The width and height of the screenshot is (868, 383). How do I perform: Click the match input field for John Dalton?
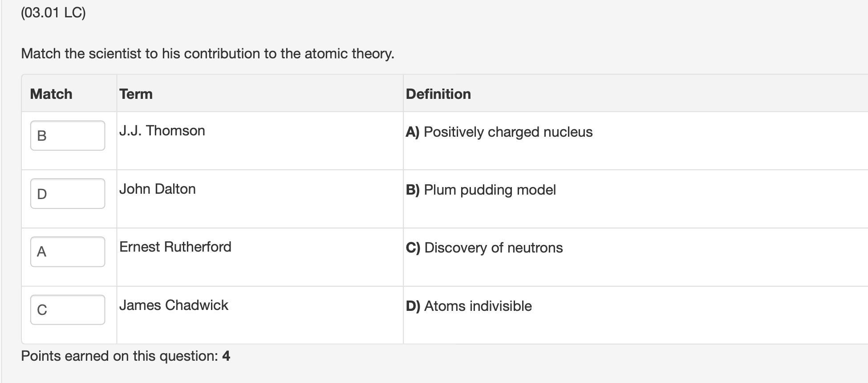coord(67,193)
